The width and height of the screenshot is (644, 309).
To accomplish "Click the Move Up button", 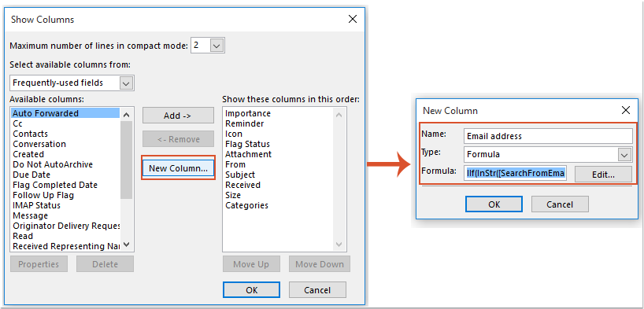I will pyautogui.click(x=251, y=264).
